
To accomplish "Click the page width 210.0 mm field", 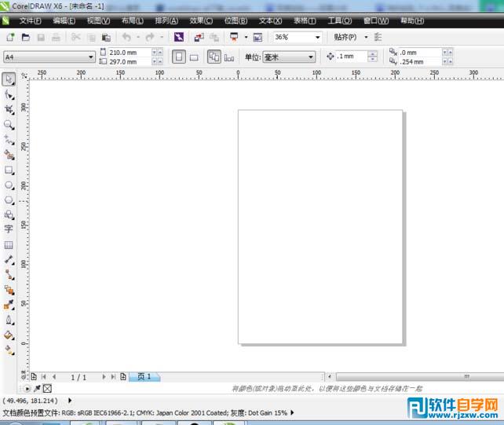I will point(130,52).
